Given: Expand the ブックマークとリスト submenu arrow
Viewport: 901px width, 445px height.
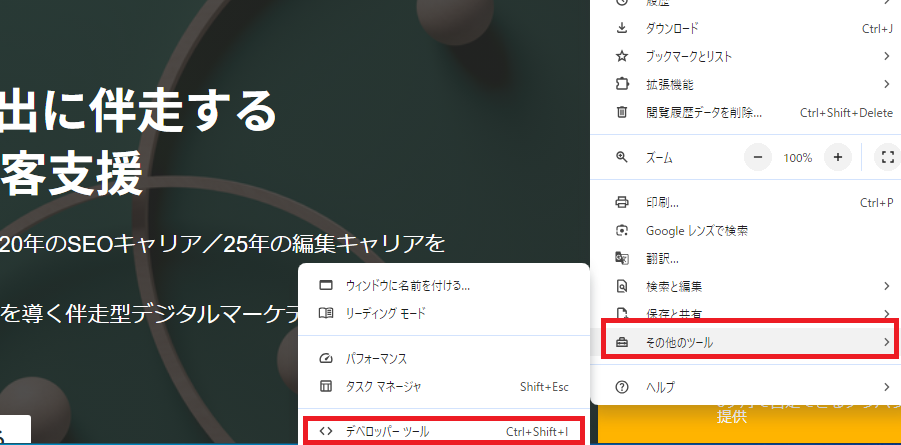Looking at the screenshot, I should click(887, 56).
